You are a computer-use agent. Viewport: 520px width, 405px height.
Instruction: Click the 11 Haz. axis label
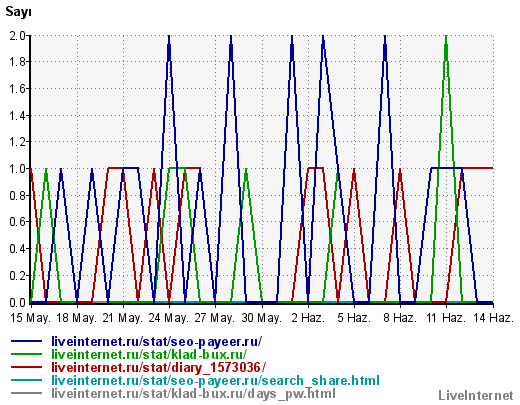(446, 318)
